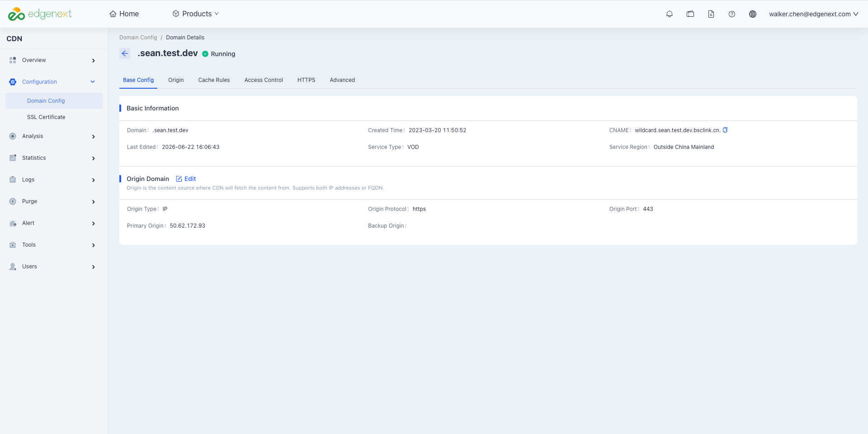Click the Domain Config breadcrumb link
Screen dimensions: 868x434
pos(138,38)
